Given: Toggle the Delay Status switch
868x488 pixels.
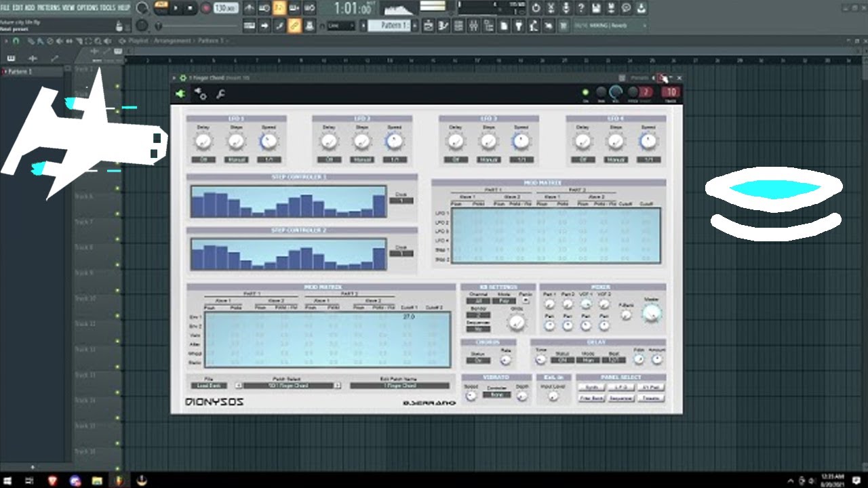Looking at the screenshot, I should [562, 360].
